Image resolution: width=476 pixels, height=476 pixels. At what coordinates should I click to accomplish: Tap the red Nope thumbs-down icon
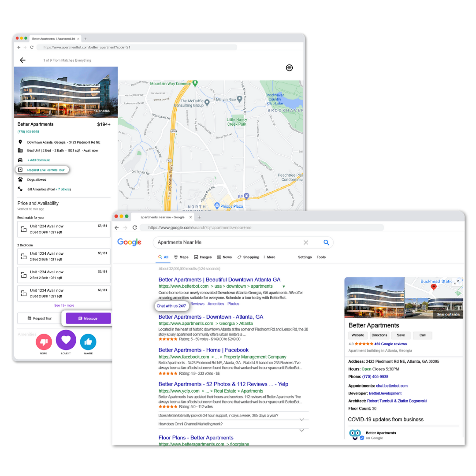click(x=44, y=342)
